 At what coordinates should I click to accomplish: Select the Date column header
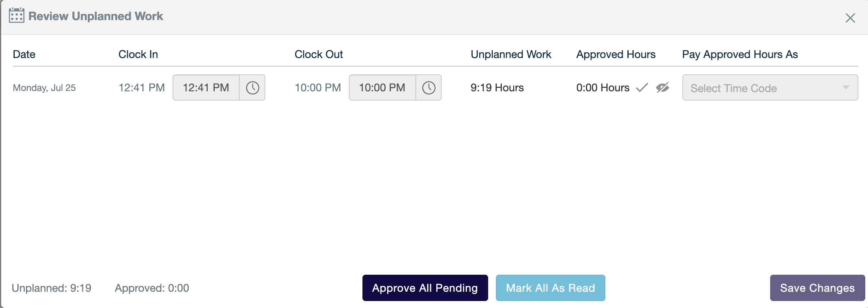[24, 54]
